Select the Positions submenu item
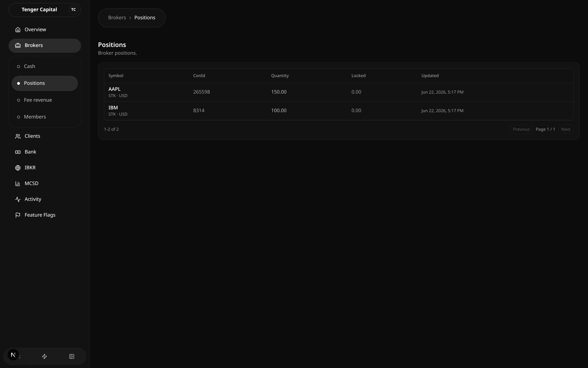This screenshot has height=368, width=588. 45,83
